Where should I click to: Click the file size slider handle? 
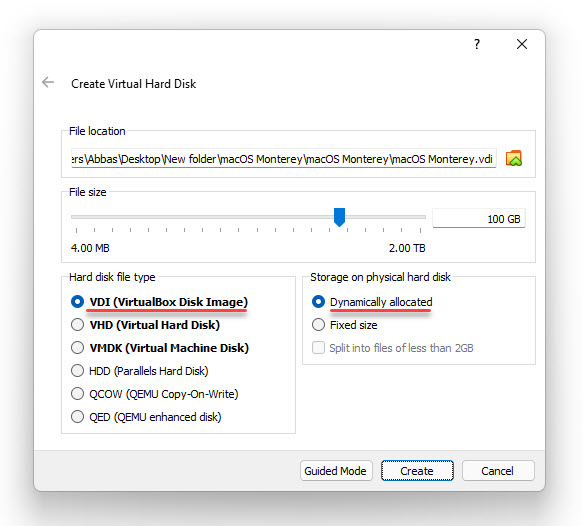tap(339, 217)
